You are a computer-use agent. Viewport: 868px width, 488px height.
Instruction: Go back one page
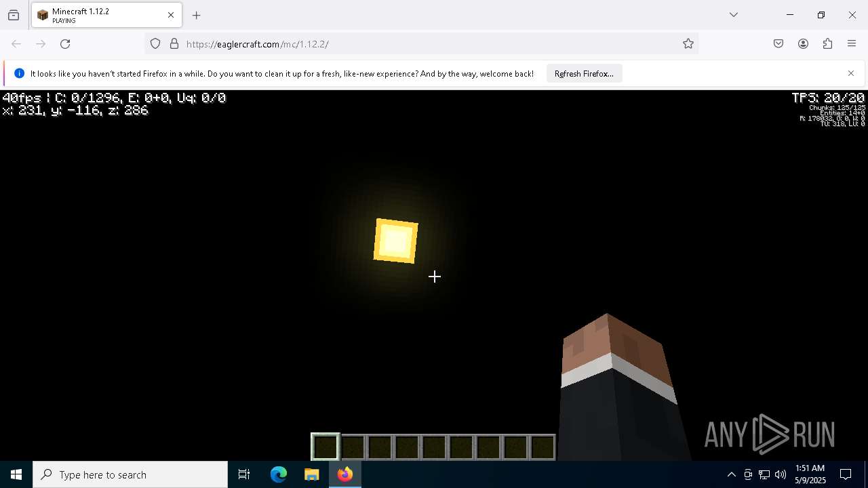point(16,44)
